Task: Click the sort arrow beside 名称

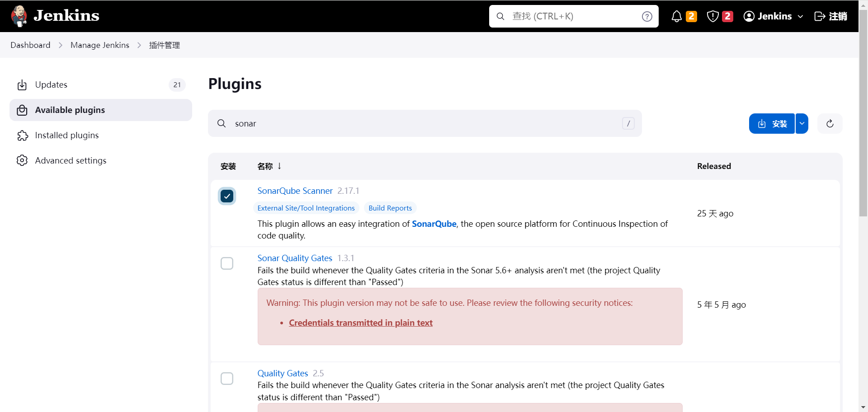Action: pos(279,166)
